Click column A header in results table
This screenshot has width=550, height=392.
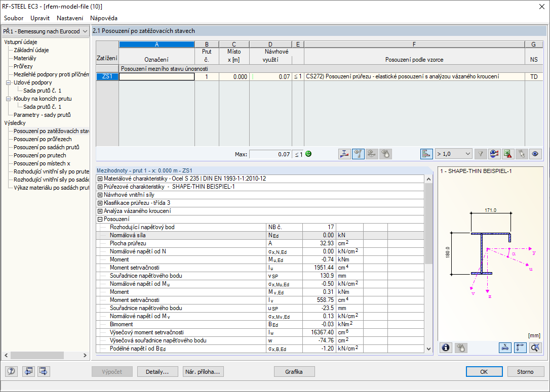click(x=157, y=45)
